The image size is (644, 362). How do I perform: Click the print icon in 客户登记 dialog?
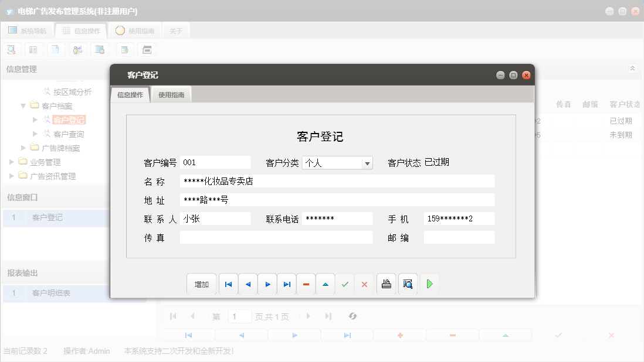point(386,284)
